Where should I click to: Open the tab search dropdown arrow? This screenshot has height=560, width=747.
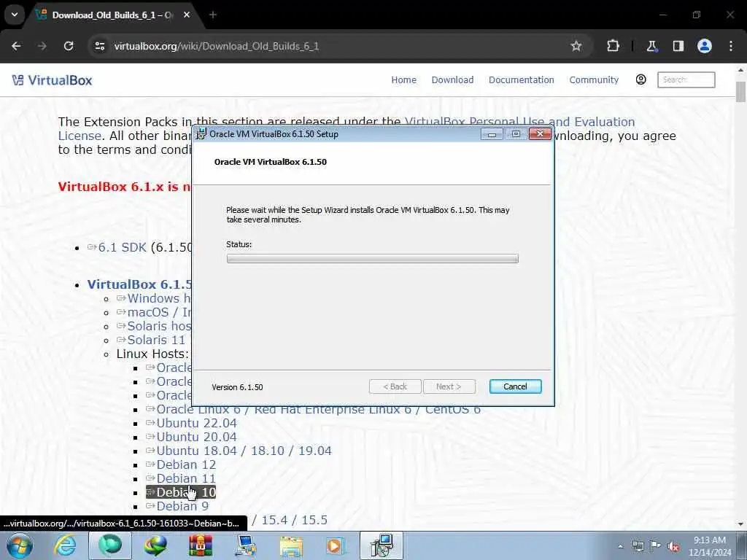tap(15, 15)
